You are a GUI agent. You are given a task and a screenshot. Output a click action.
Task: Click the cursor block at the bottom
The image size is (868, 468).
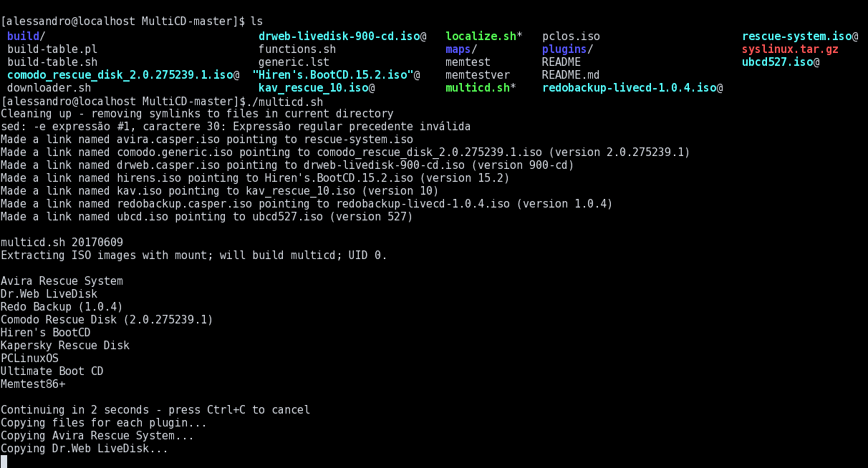tap(4, 462)
